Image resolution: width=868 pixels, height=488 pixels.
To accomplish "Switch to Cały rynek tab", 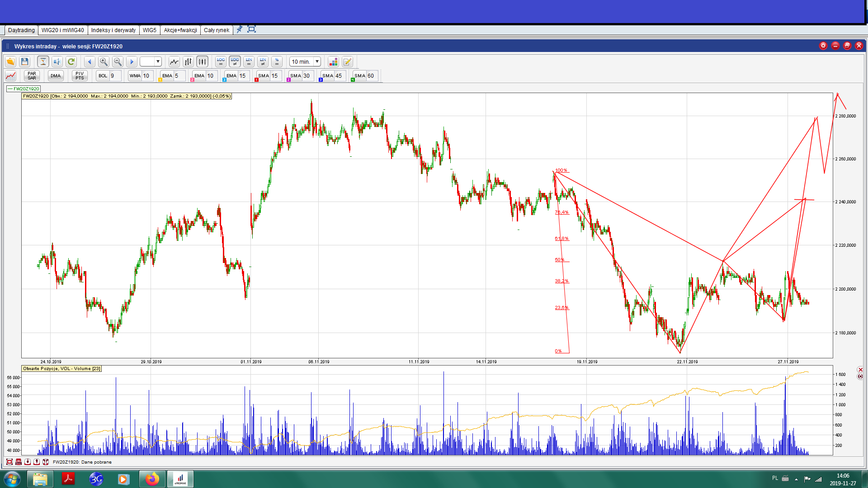I will (x=216, y=30).
